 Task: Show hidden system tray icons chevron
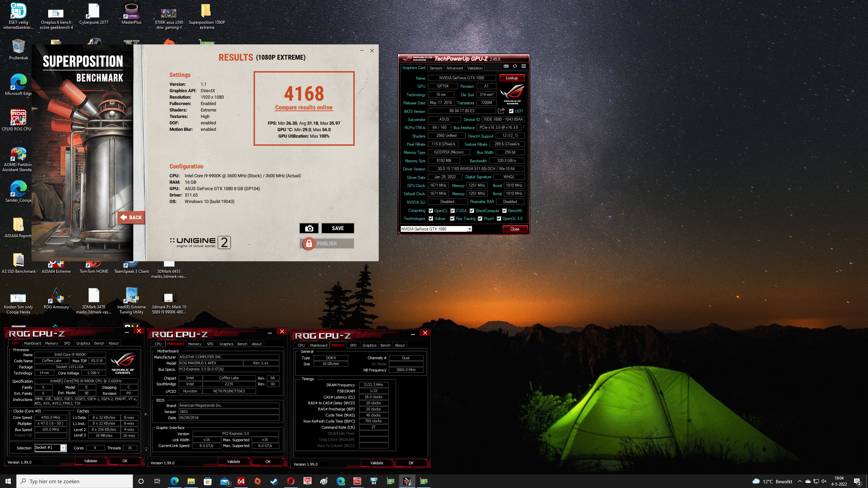pos(800,481)
